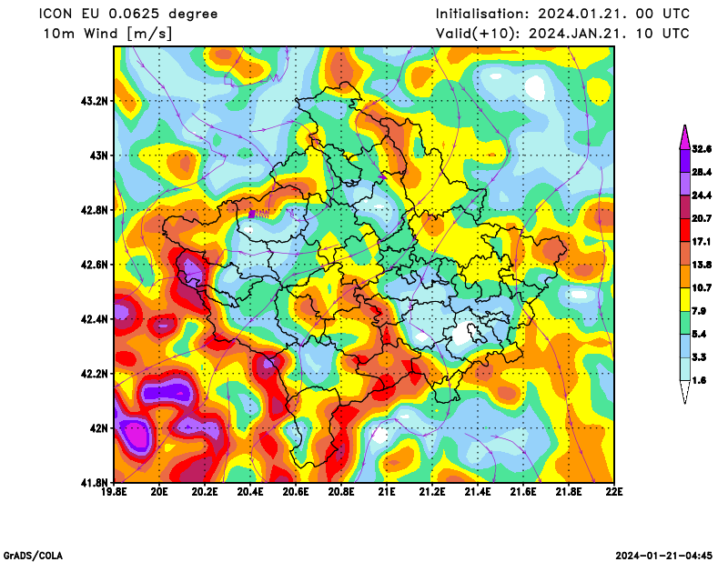Image resolution: width=728 pixels, height=562 pixels.
Task: Click the 21E longitude label
Action: (x=388, y=492)
